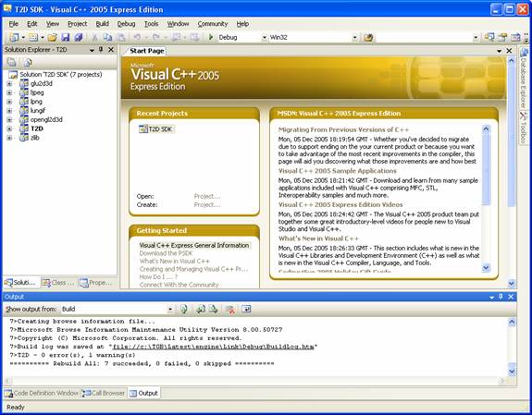The width and height of the screenshot is (532, 415).
Task: Click the Open Project... link
Action: tap(207, 196)
